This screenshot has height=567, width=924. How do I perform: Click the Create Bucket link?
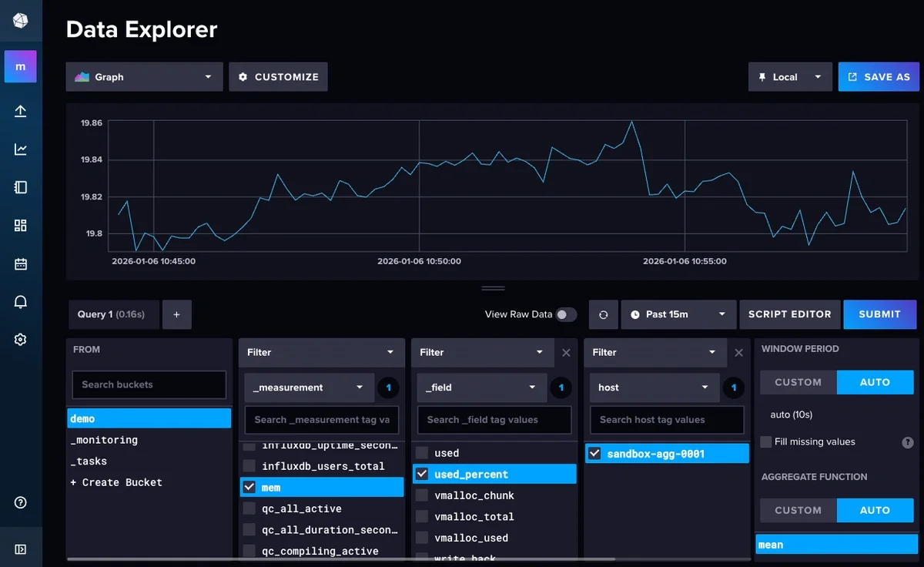coord(116,482)
